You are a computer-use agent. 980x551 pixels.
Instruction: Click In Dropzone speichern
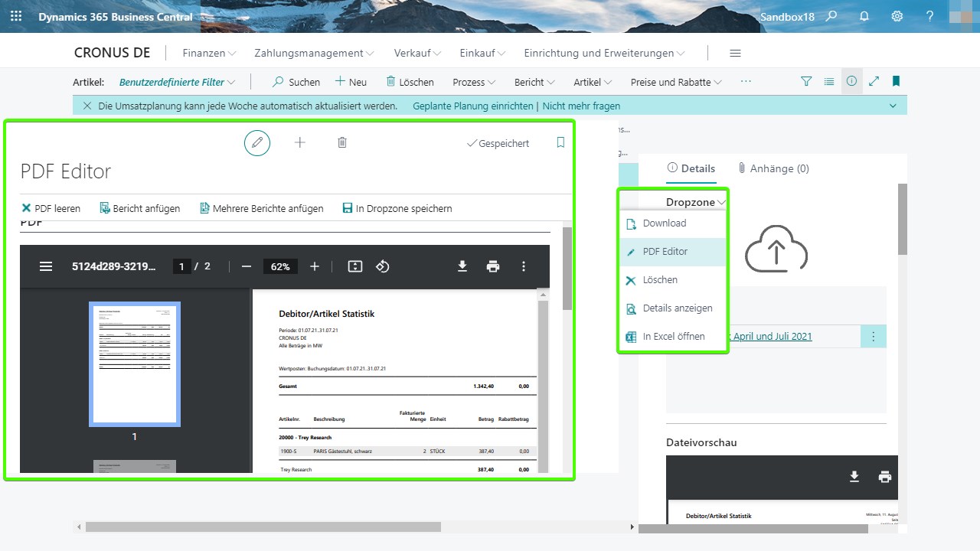397,208
